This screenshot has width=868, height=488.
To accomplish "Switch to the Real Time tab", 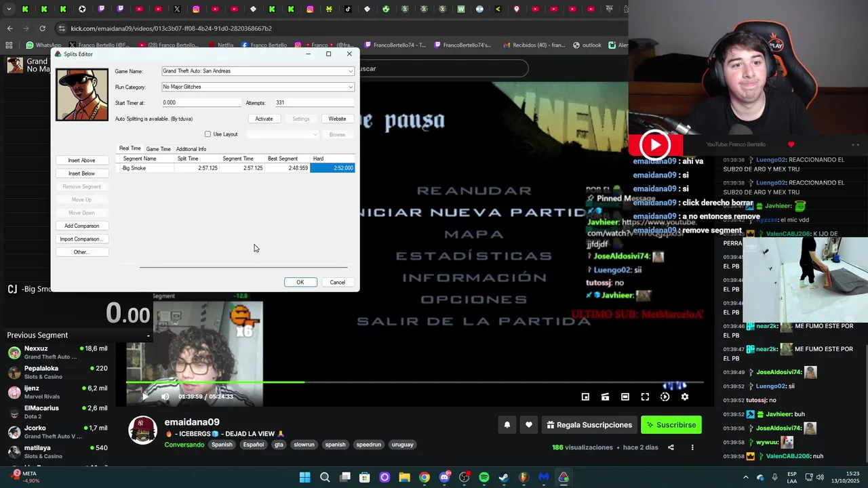I will click(130, 148).
